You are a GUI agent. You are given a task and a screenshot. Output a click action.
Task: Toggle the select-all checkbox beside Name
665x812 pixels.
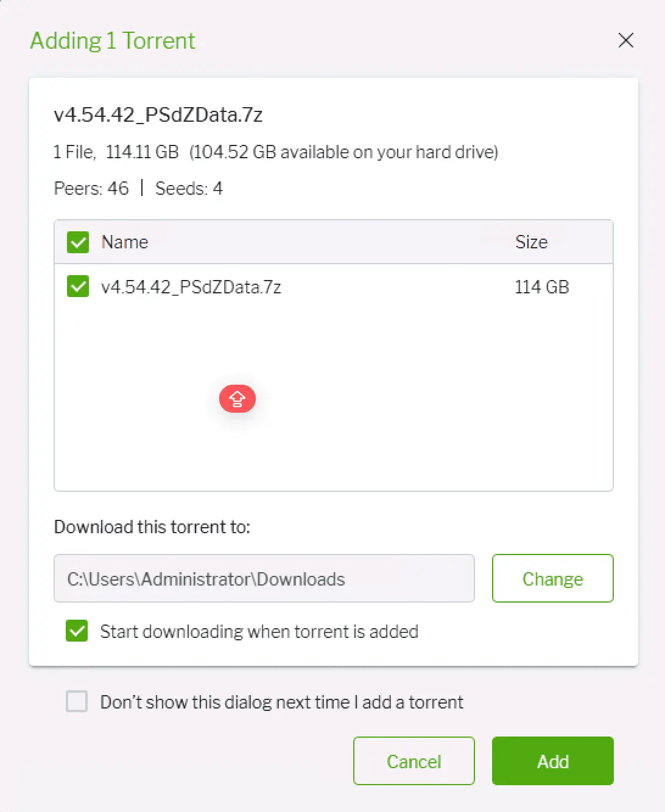(78, 242)
